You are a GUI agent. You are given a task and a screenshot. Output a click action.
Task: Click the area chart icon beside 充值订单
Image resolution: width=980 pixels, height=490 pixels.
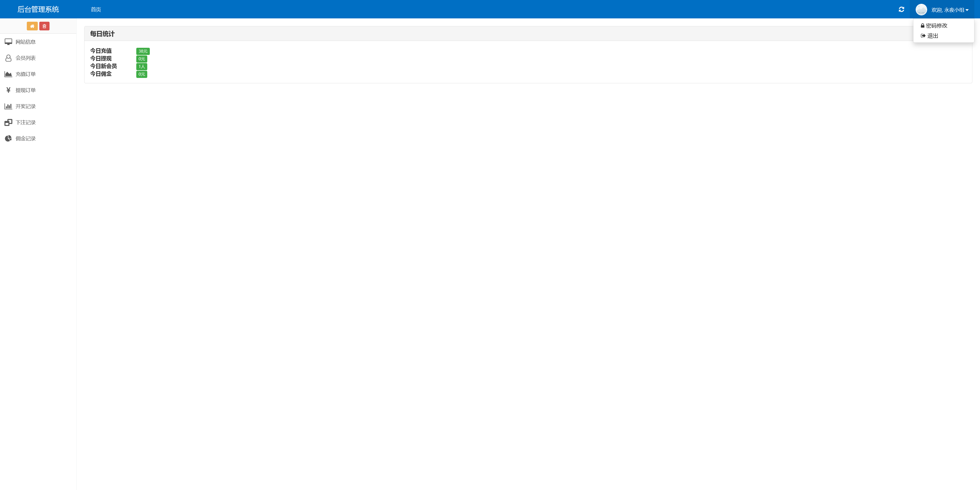coord(8,74)
